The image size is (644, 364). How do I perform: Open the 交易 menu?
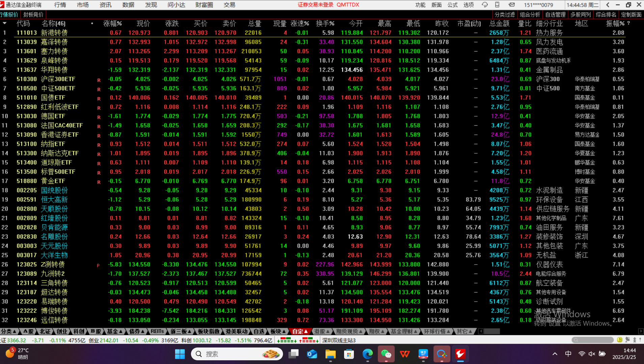click(x=229, y=5)
